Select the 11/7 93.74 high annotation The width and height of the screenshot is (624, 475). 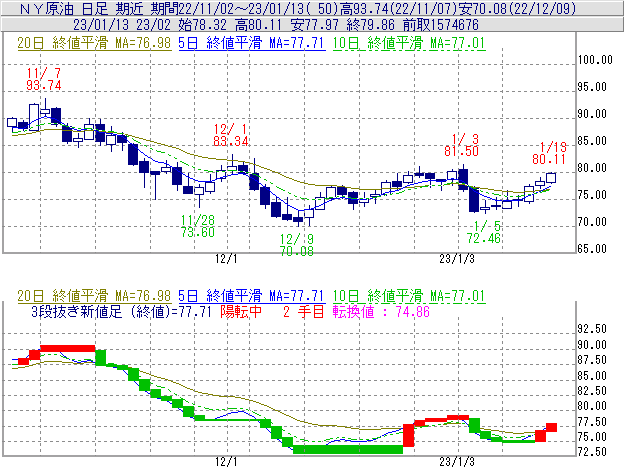coord(44,79)
